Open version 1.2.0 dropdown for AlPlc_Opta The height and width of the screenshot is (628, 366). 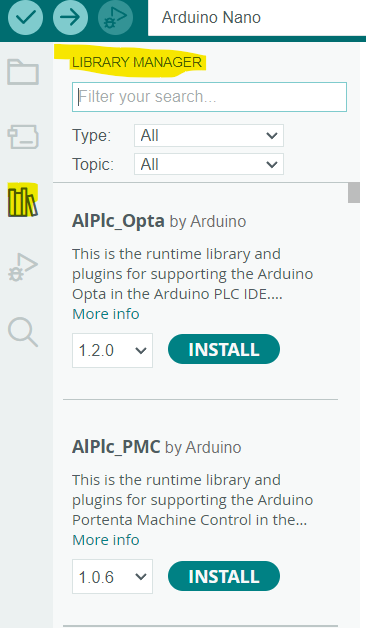pyautogui.click(x=112, y=350)
